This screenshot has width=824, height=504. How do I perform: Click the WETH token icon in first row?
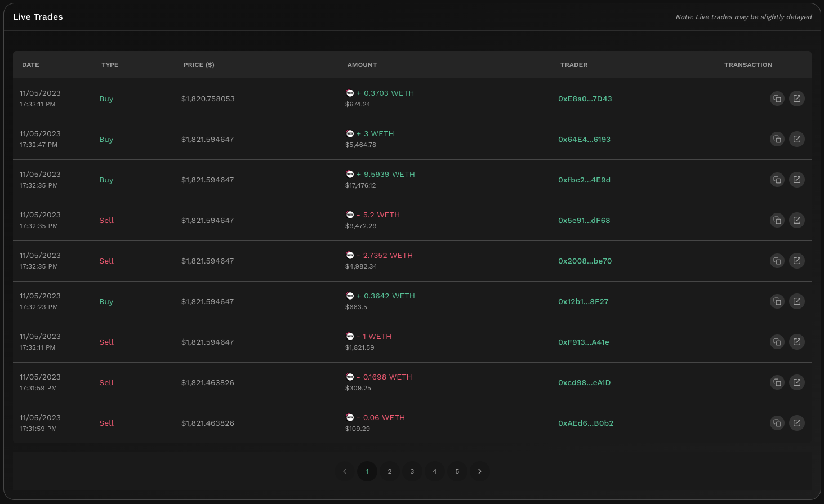(x=350, y=93)
